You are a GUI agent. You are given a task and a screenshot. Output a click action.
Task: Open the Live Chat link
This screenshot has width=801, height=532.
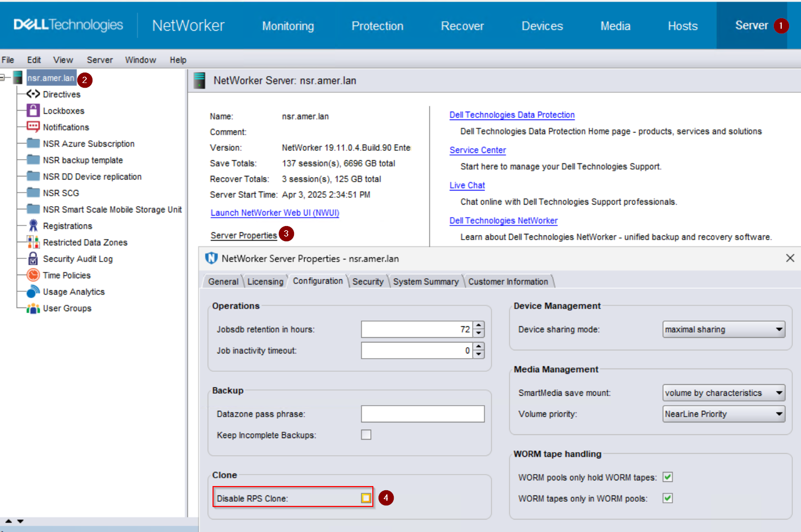tap(466, 185)
